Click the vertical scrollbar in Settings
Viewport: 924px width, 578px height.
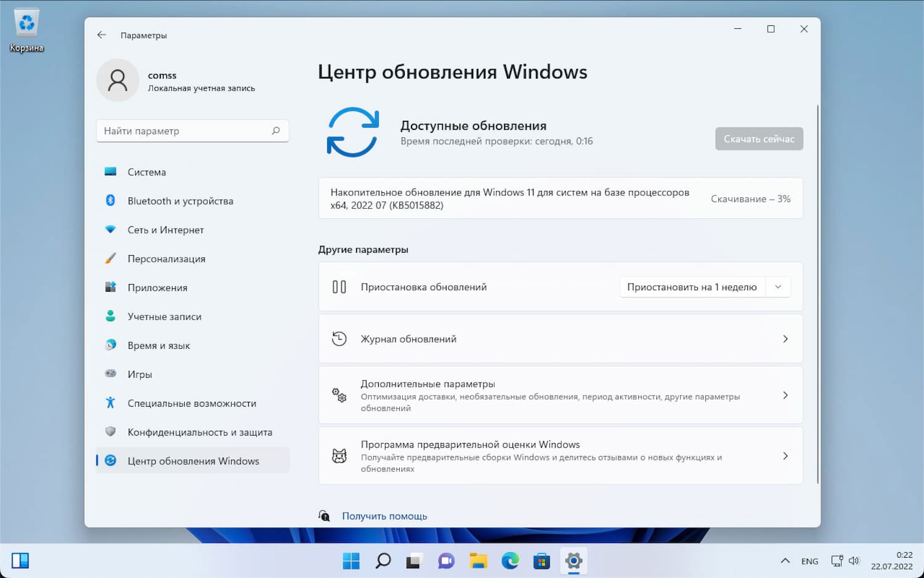pyautogui.click(x=817, y=295)
